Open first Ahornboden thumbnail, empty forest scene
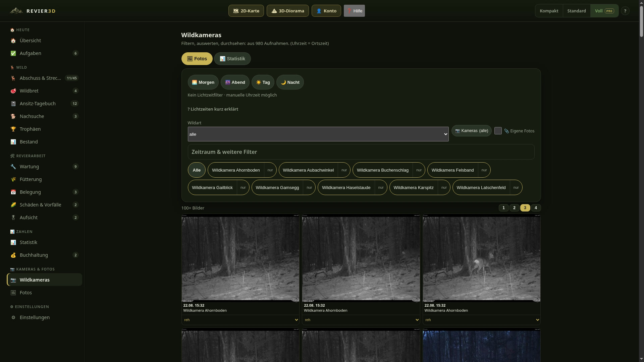The width and height of the screenshot is (644, 362). coord(240,258)
